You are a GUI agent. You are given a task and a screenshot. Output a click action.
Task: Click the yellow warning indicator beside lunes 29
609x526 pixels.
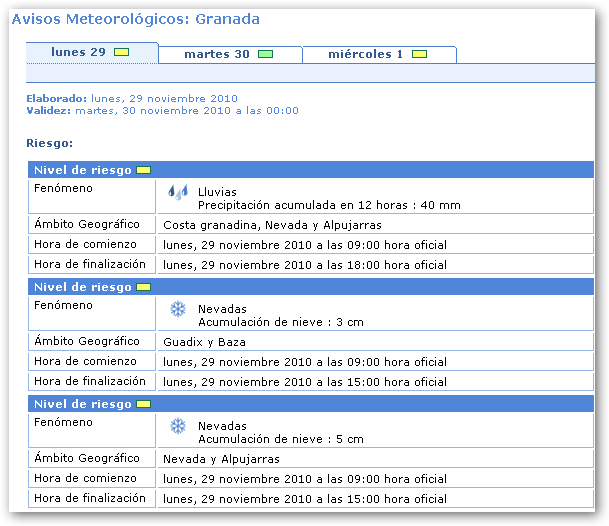coord(121,52)
